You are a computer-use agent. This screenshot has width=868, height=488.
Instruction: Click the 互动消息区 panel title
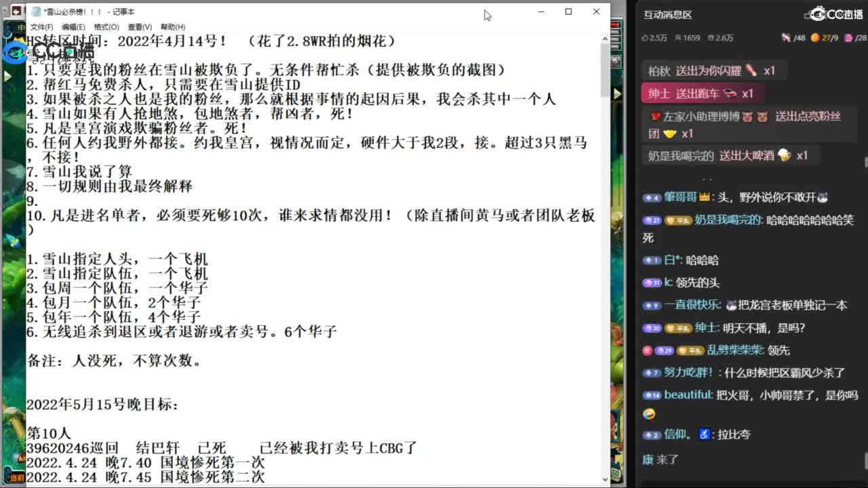click(667, 15)
